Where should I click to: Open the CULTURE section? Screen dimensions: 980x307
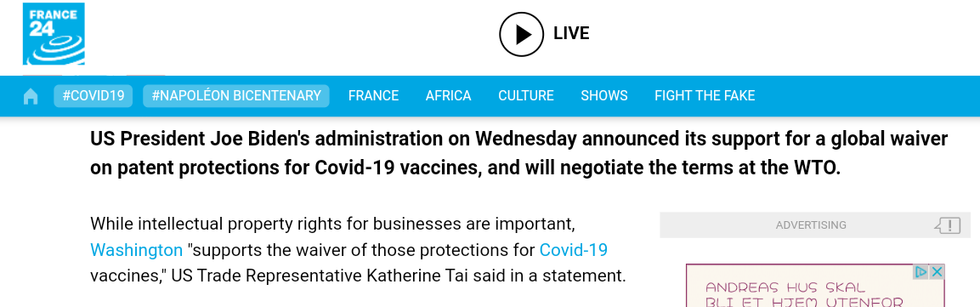pos(525,95)
